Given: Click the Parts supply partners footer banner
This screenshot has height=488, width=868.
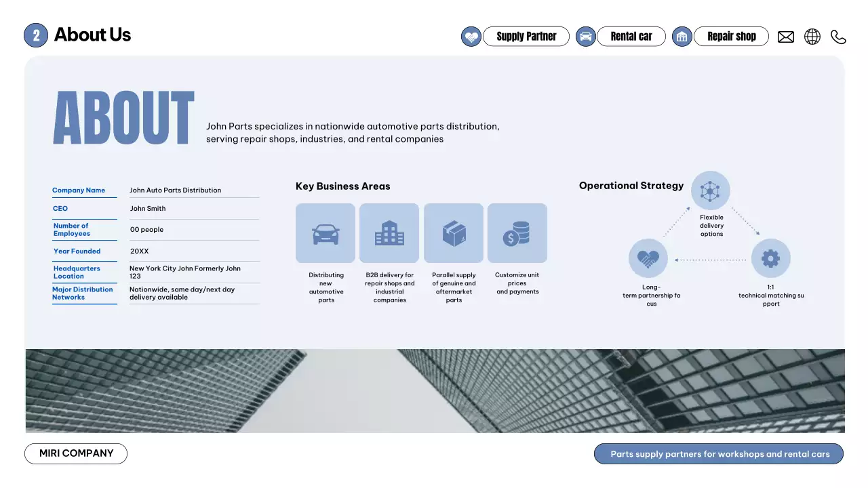Looking at the screenshot, I should click(x=719, y=454).
